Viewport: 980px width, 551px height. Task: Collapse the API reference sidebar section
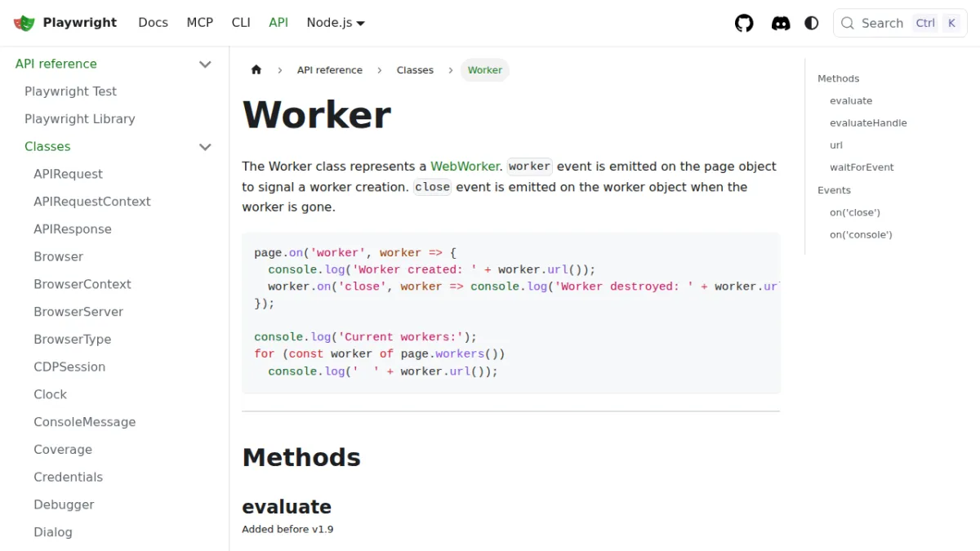205,64
